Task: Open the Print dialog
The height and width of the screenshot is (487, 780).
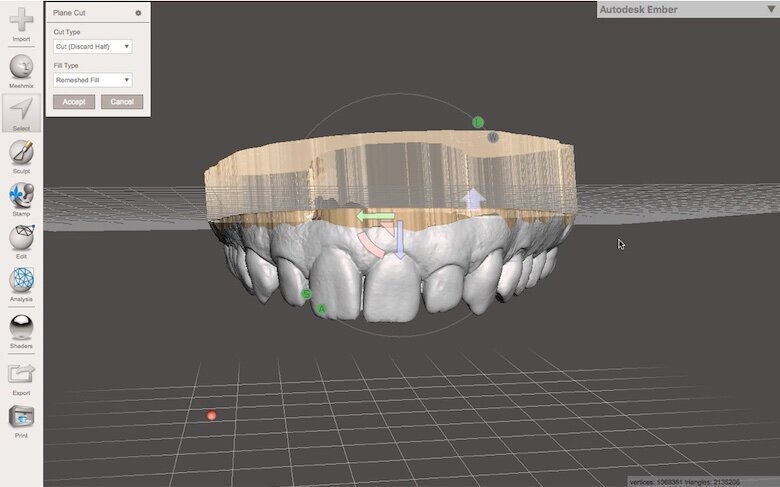Action: (x=21, y=422)
